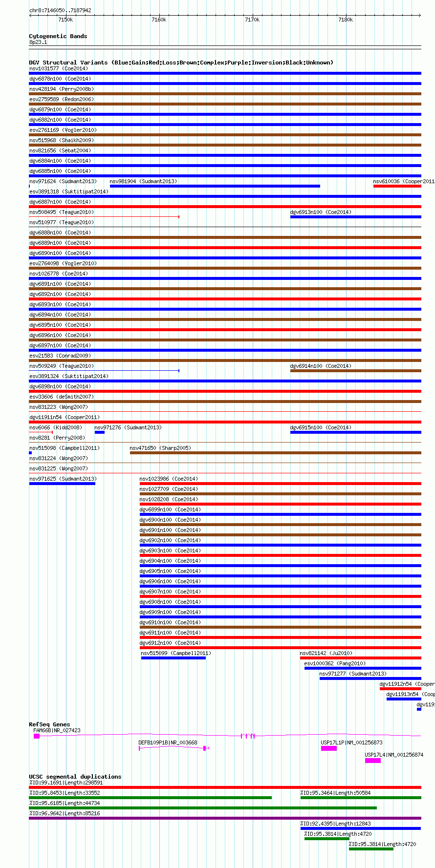Select esv1000362 (Pang2010) variant label
This screenshot has height=868, width=435.
335,663
